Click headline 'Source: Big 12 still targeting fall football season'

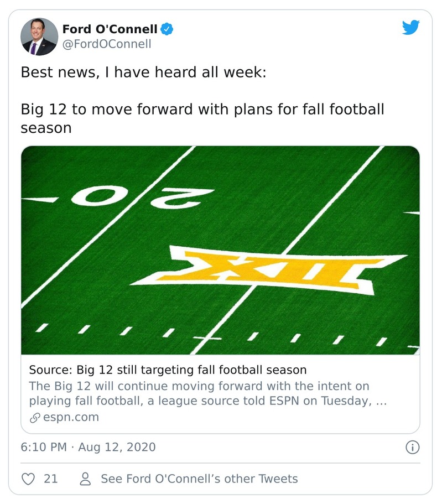click(x=168, y=369)
